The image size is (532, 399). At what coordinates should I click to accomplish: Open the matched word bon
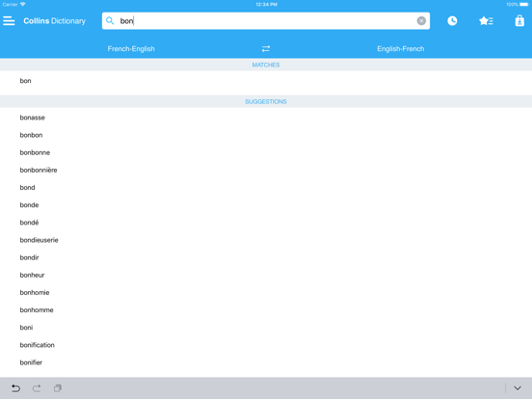(x=266, y=81)
